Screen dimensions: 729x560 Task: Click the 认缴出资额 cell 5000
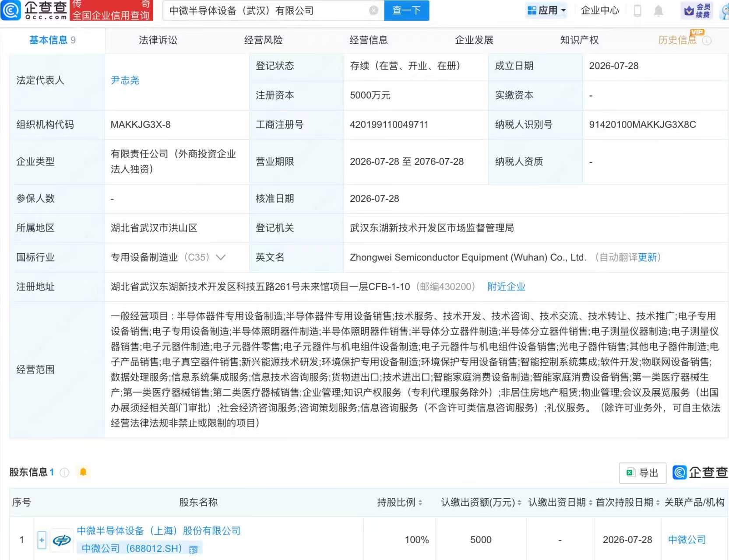point(481,540)
